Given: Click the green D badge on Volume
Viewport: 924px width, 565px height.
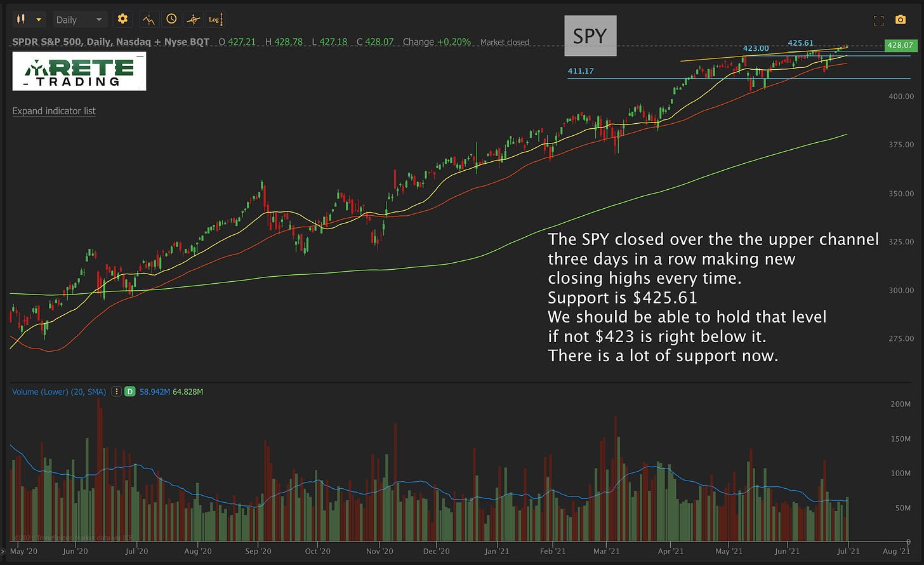Looking at the screenshot, I should (130, 392).
